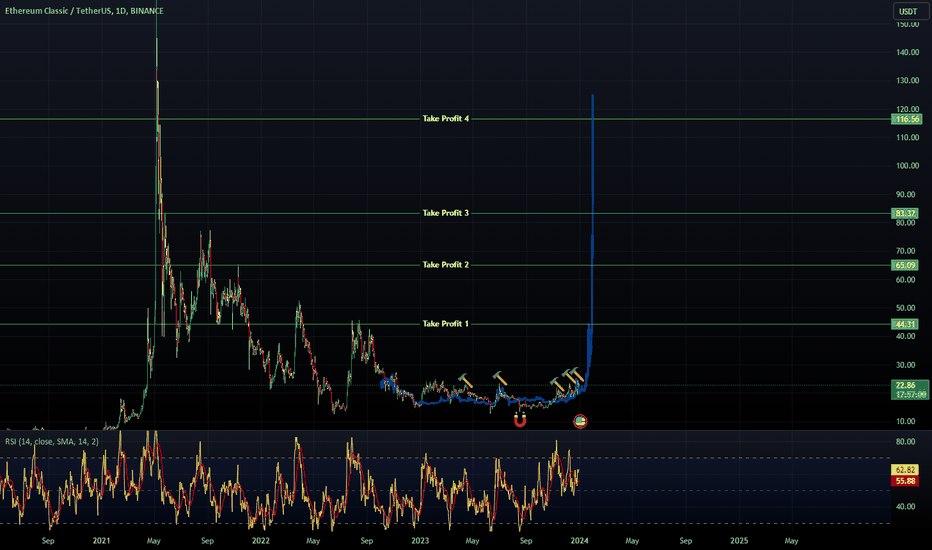Viewport: 932px width, 550px height.
Task: Click the leftmost hammer icon near May 2023
Action: click(465, 381)
